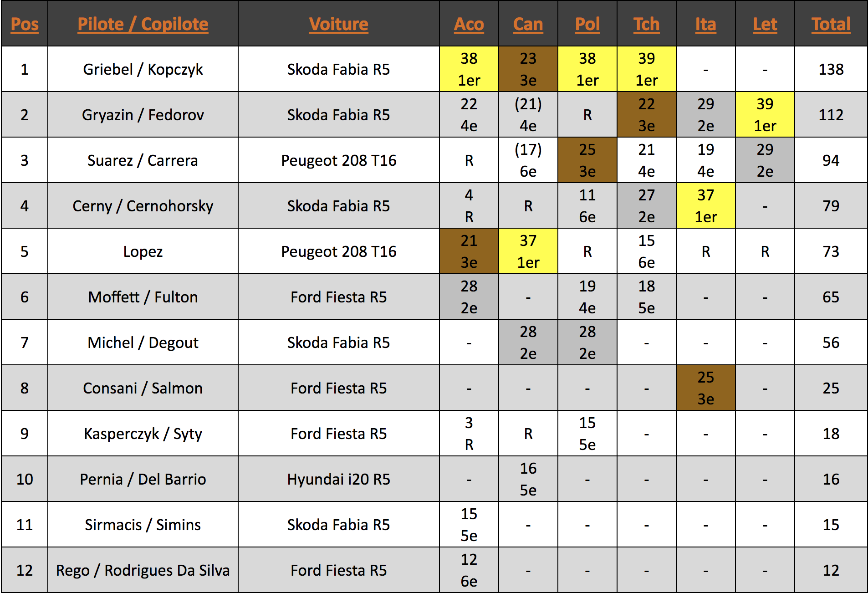Screen dimensions: 868x593
Task: Select the Let column header
Action: tap(765, 24)
